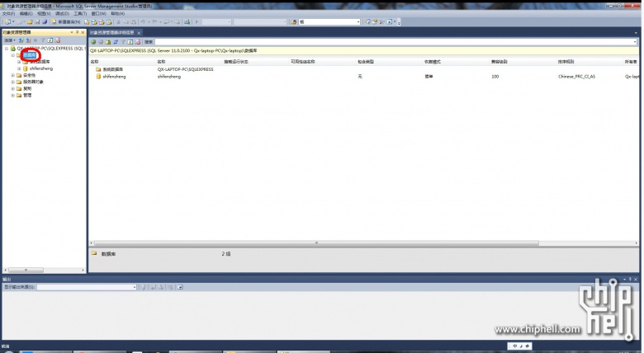The height and width of the screenshot is (353, 644).
Task: Click the Find in Files icon
Action: click(x=294, y=21)
